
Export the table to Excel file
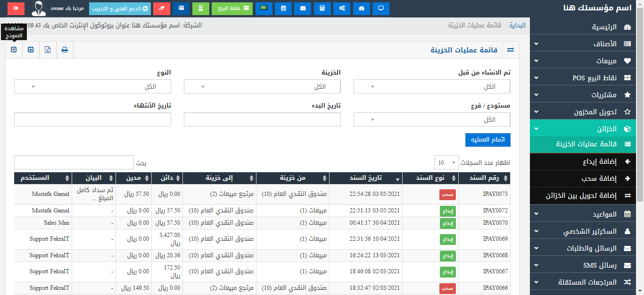[48, 50]
